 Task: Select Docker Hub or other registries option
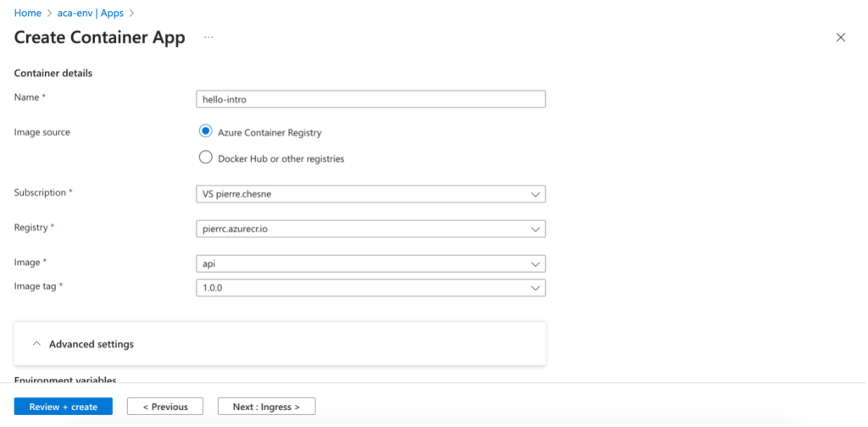(204, 158)
